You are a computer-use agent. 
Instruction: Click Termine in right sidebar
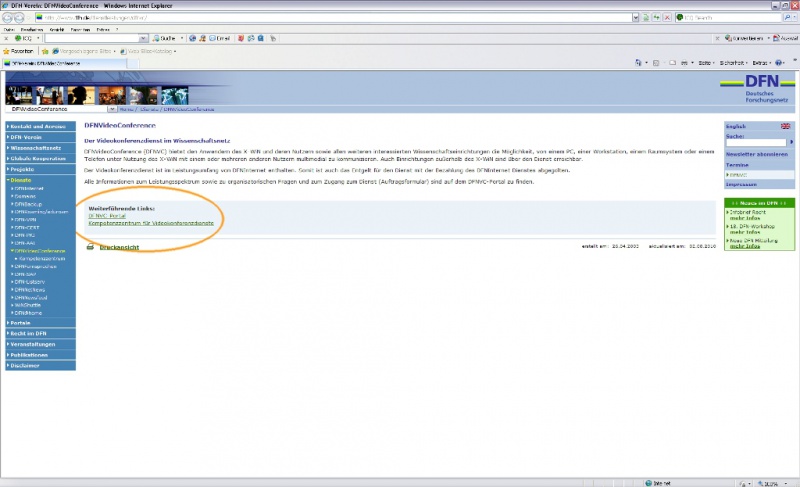(x=737, y=165)
